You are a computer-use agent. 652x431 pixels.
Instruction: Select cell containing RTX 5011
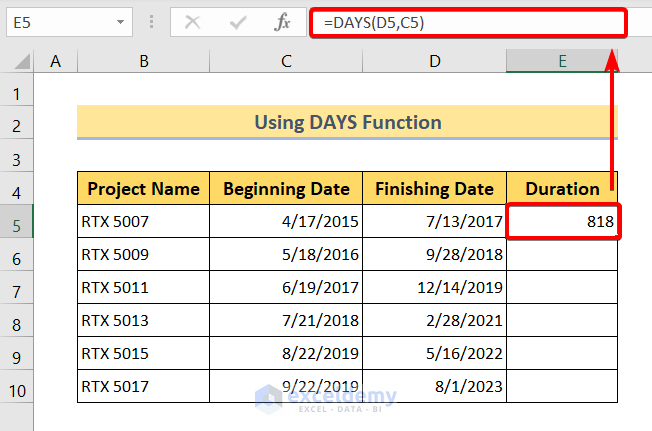pyautogui.click(x=143, y=287)
